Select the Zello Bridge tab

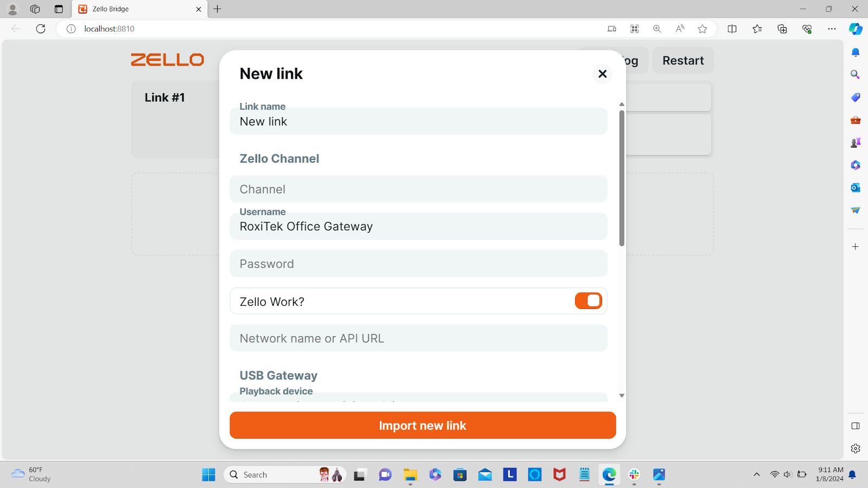click(x=139, y=9)
